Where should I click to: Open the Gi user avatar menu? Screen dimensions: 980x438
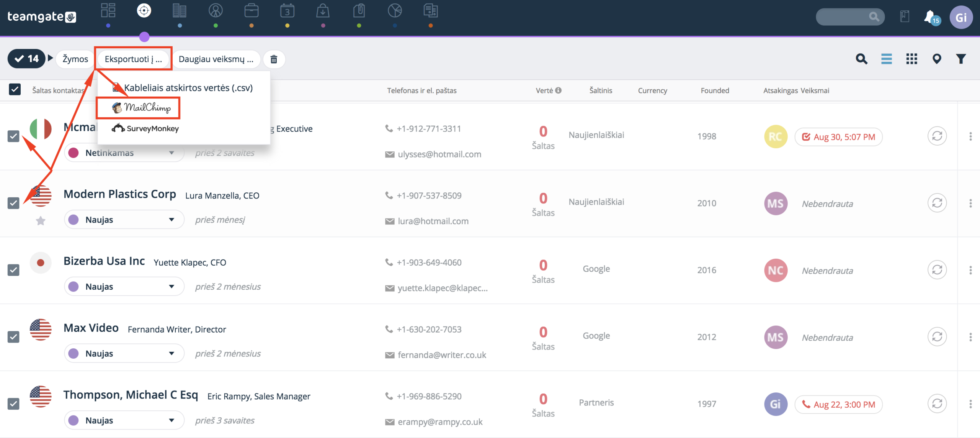tap(961, 17)
